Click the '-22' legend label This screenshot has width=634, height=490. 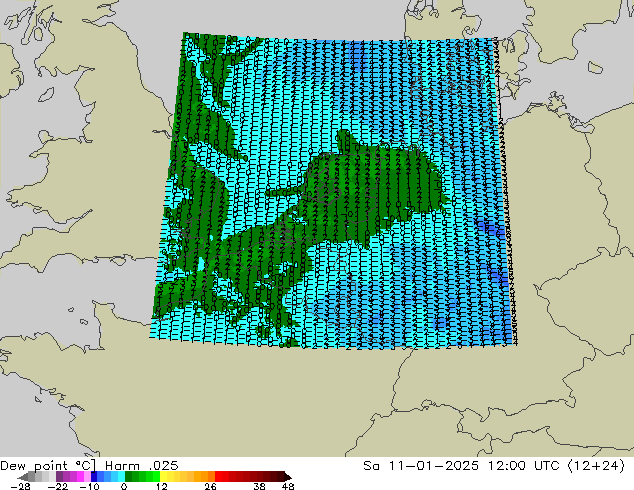pyautogui.click(x=58, y=486)
